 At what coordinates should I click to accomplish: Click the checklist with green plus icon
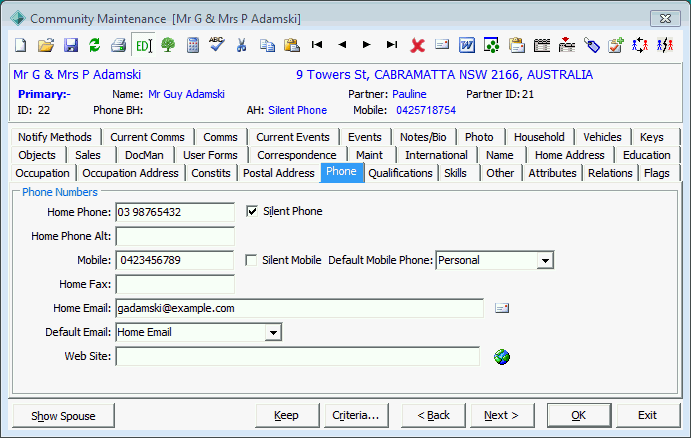[x=616, y=45]
